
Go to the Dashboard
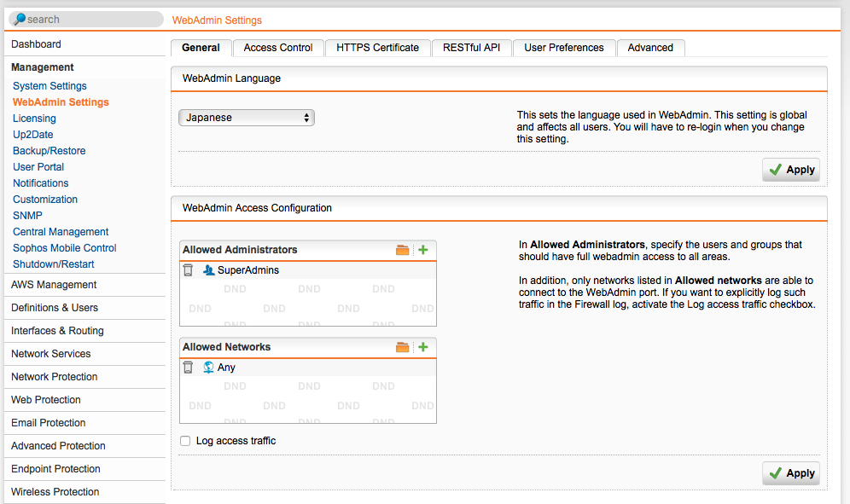pos(37,44)
